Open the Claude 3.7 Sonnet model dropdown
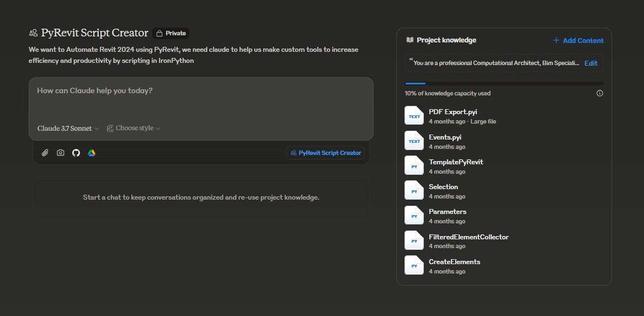This screenshot has width=644, height=316. (68, 128)
